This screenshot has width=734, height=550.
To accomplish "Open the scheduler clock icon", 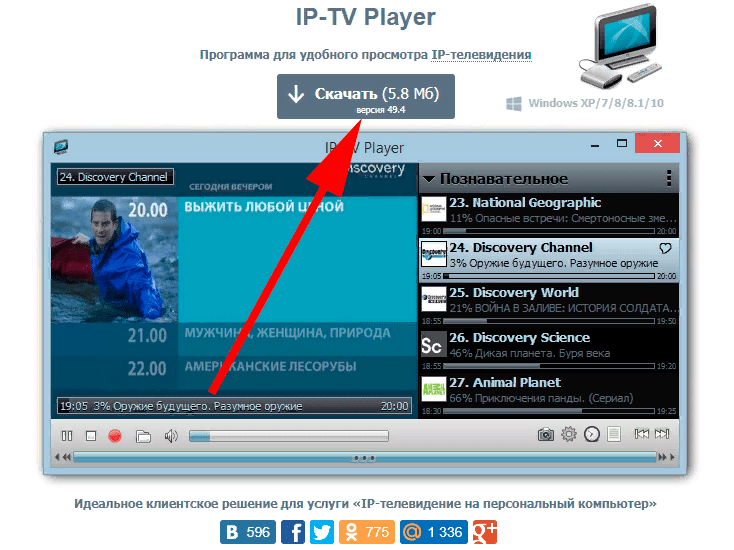I will click(x=592, y=434).
